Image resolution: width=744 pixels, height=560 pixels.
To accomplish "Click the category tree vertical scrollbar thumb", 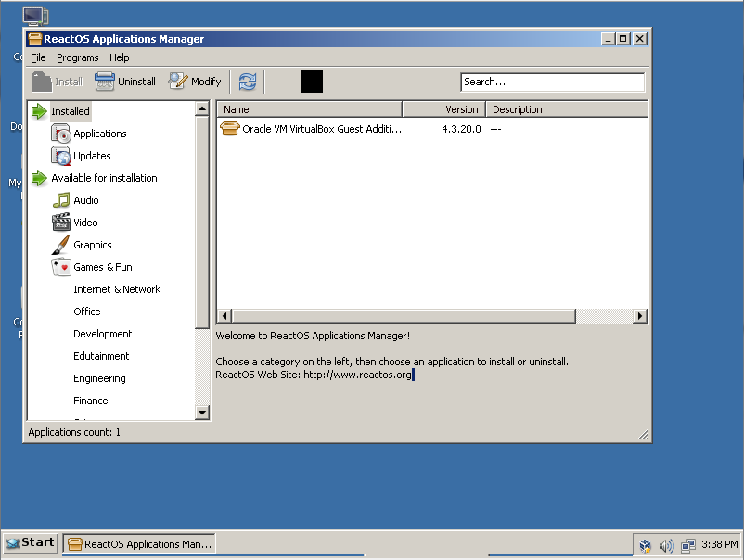I will (x=202, y=223).
